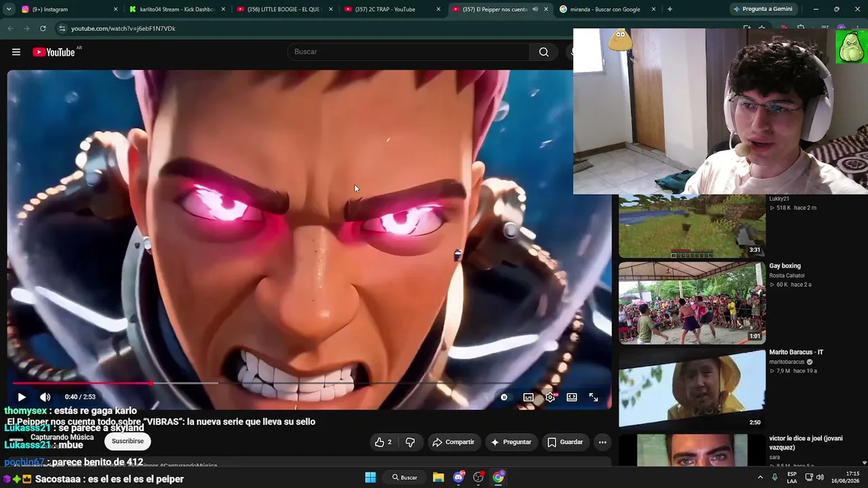Open taskbar volume control speaker

[820, 477]
